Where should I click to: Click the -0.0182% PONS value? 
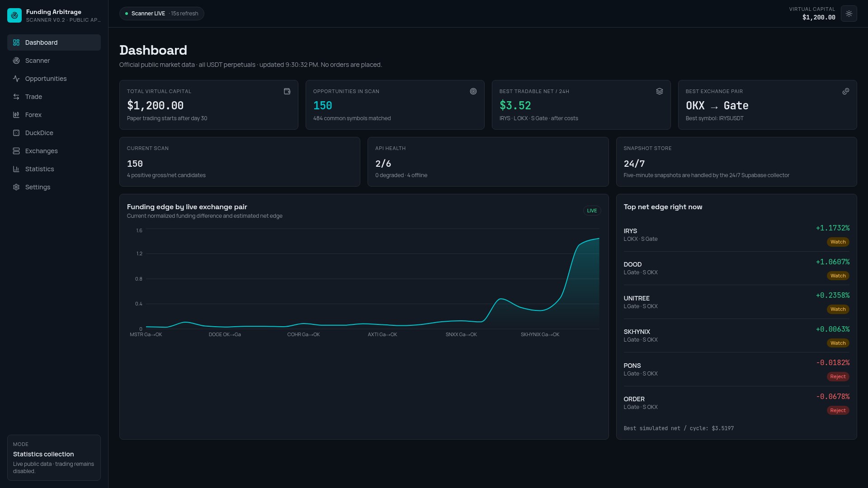point(833,363)
